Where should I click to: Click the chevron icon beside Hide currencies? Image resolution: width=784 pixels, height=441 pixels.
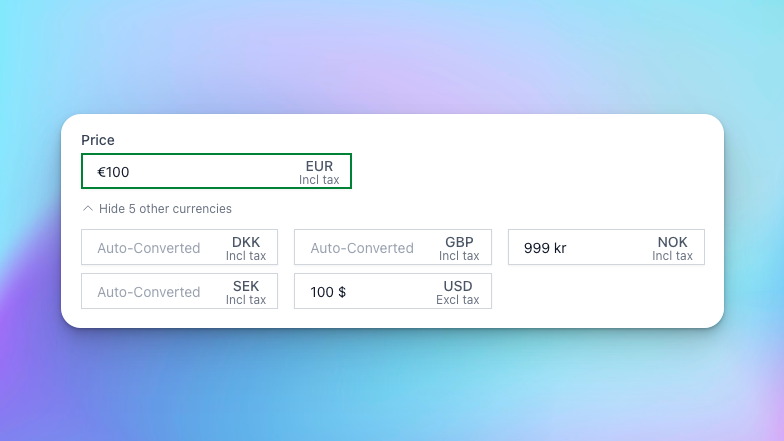(88, 209)
